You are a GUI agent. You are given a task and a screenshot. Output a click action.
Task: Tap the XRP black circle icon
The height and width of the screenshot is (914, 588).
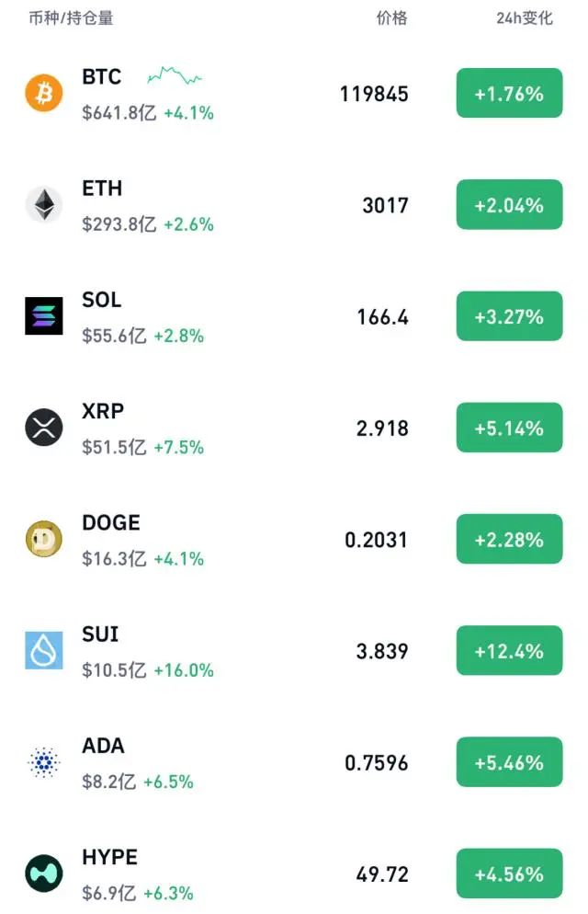click(x=44, y=428)
